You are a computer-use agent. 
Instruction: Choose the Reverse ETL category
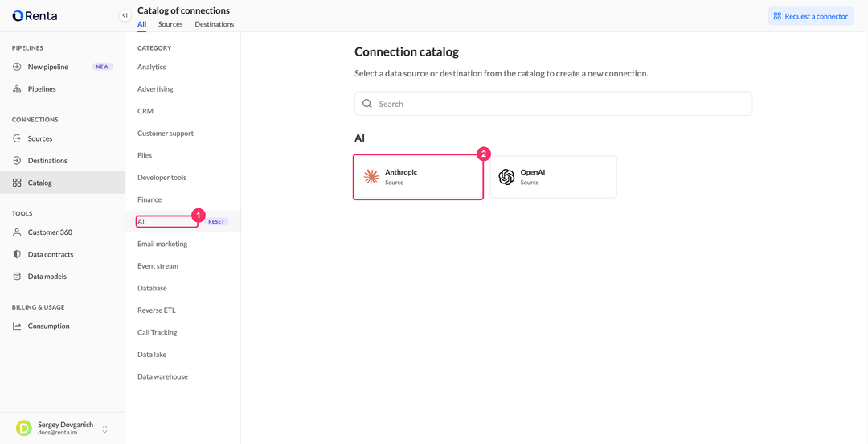(x=156, y=310)
